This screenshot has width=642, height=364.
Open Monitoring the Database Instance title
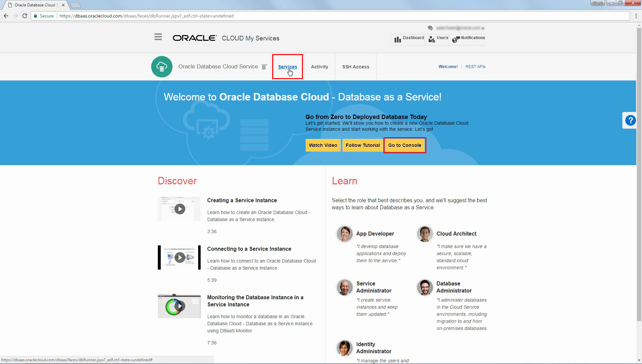click(x=255, y=301)
